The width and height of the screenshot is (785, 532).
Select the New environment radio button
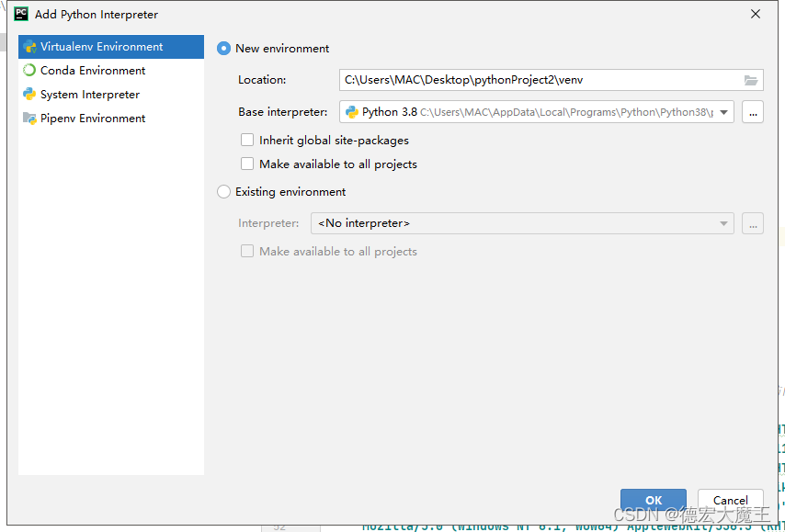coord(224,49)
